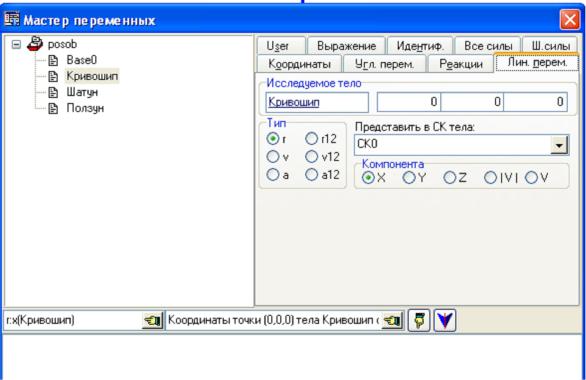Image resolution: width=586 pixels, height=380 pixels.
Task: Switch to the Ш.силы tab
Action: click(x=550, y=46)
